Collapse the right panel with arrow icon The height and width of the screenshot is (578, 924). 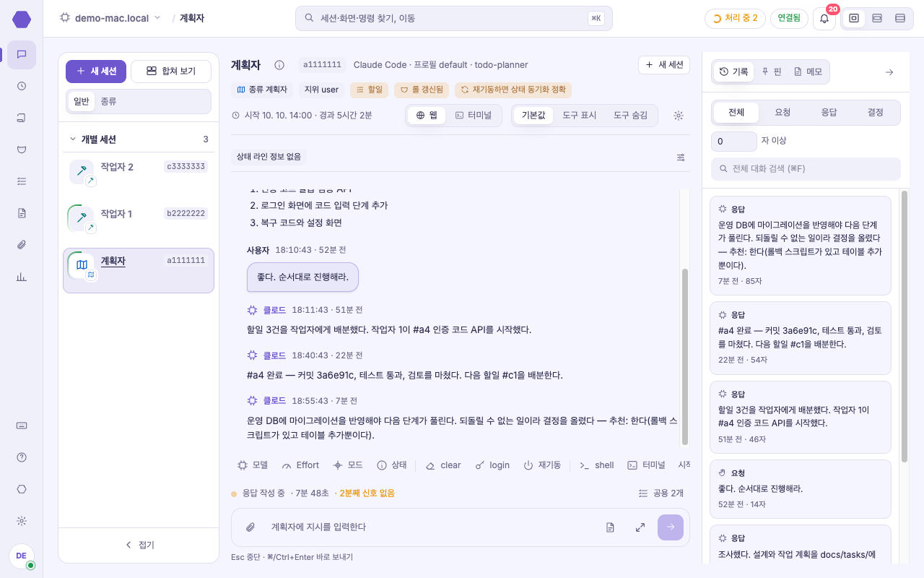click(x=889, y=72)
